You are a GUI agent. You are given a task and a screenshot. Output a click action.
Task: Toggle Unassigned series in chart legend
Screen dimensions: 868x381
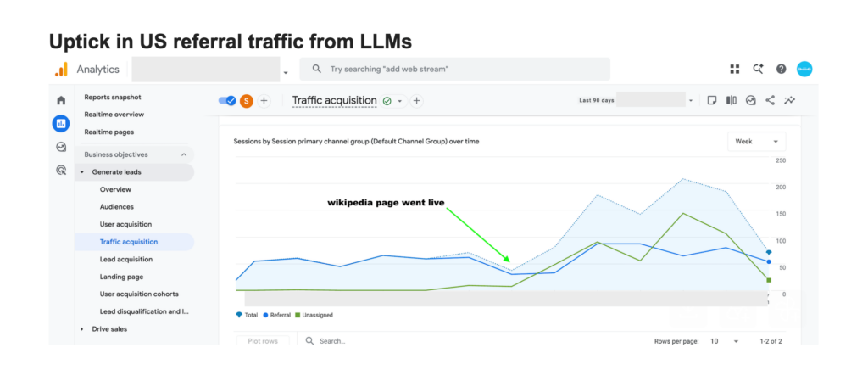314,315
